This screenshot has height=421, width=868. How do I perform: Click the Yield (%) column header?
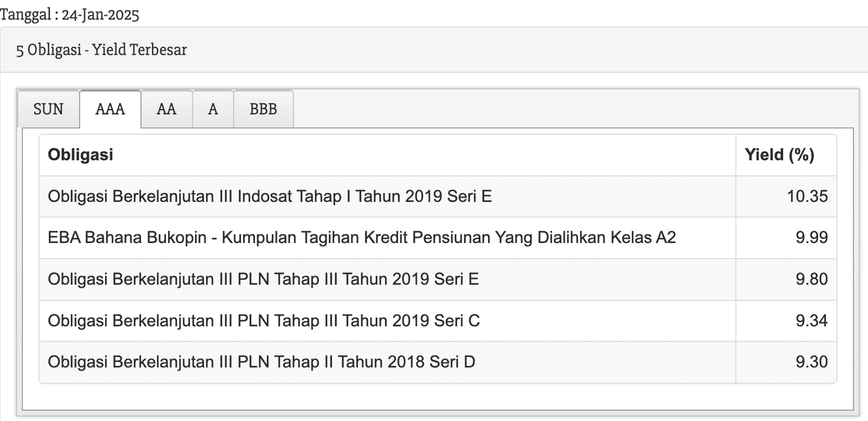coord(779,155)
